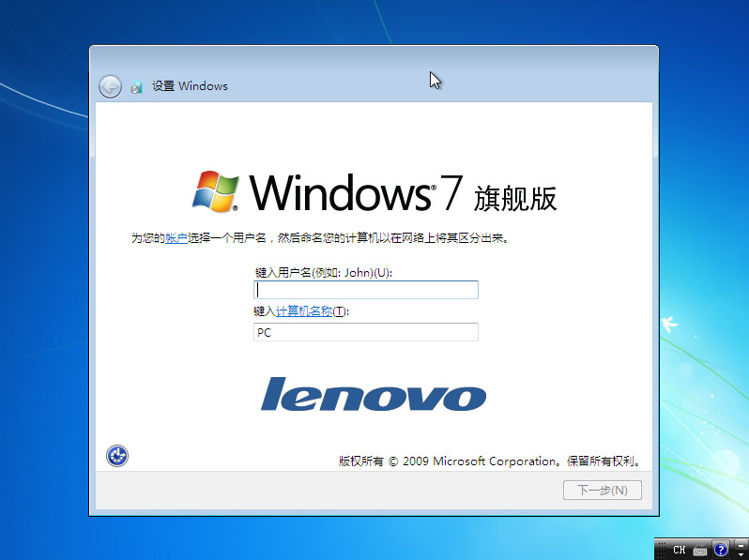The width and height of the screenshot is (749, 560).
Task: Open the 计算机名称 help link
Action: 304,311
